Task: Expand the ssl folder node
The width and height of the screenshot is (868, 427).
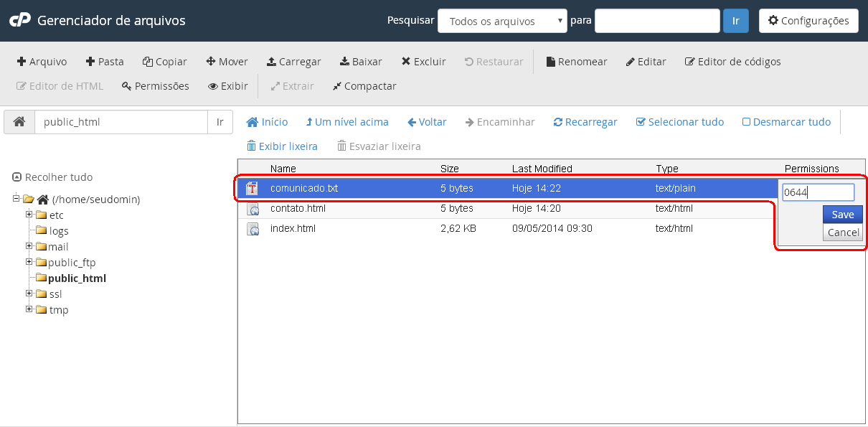Action: [x=29, y=294]
